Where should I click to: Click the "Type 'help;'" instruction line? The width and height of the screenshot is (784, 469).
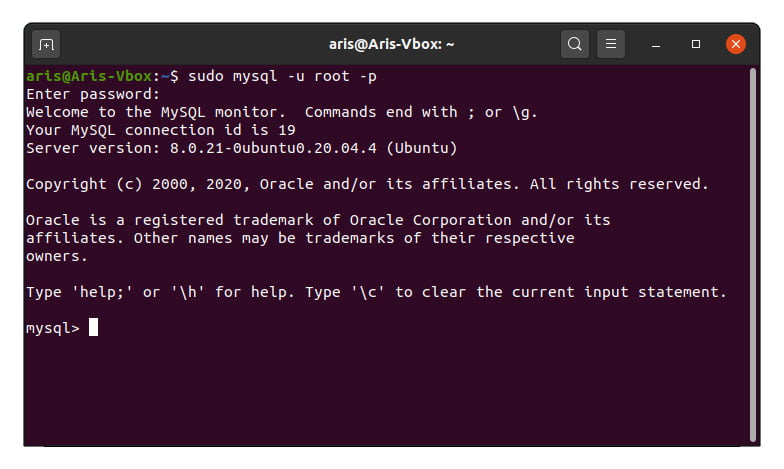pos(376,292)
